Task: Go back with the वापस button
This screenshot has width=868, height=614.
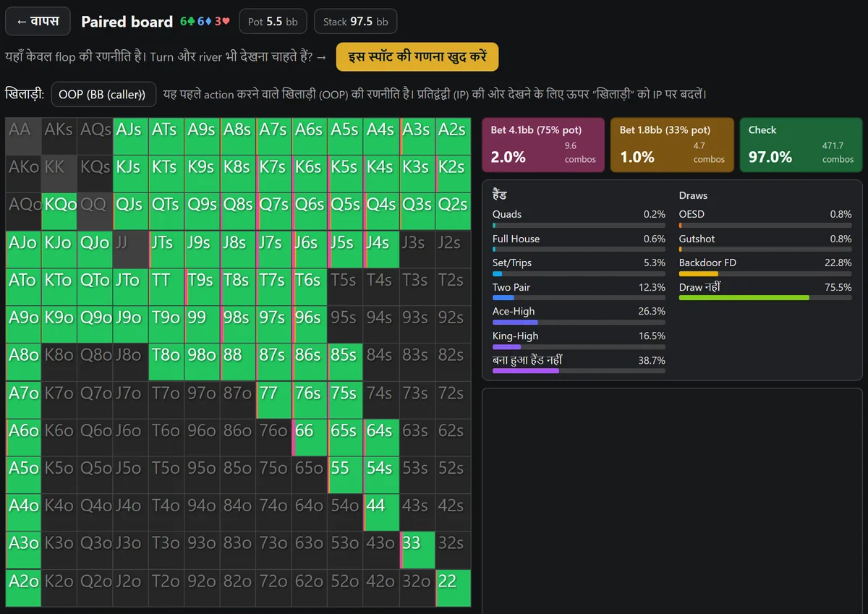Action: (38, 22)
